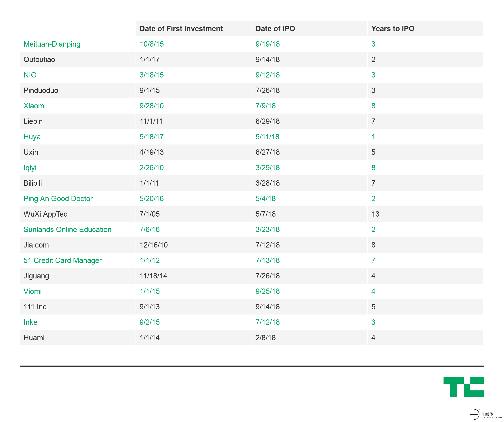Click the 'Huya' company name

(x=32, y=137)
